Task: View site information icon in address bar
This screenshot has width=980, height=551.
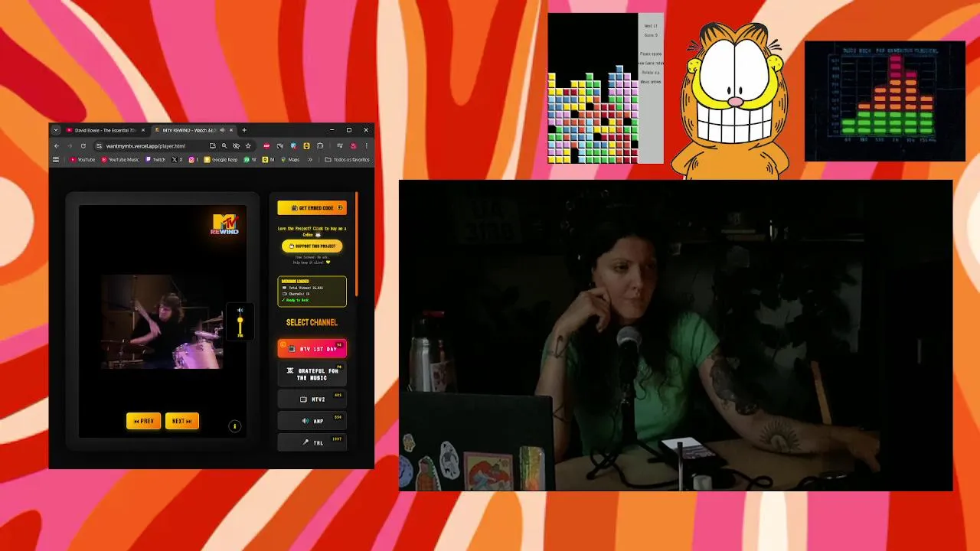Action: [99, 145]
